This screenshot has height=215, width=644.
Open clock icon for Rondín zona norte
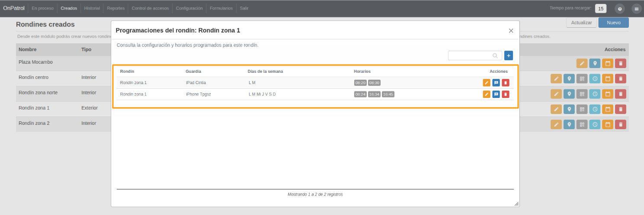595,94
